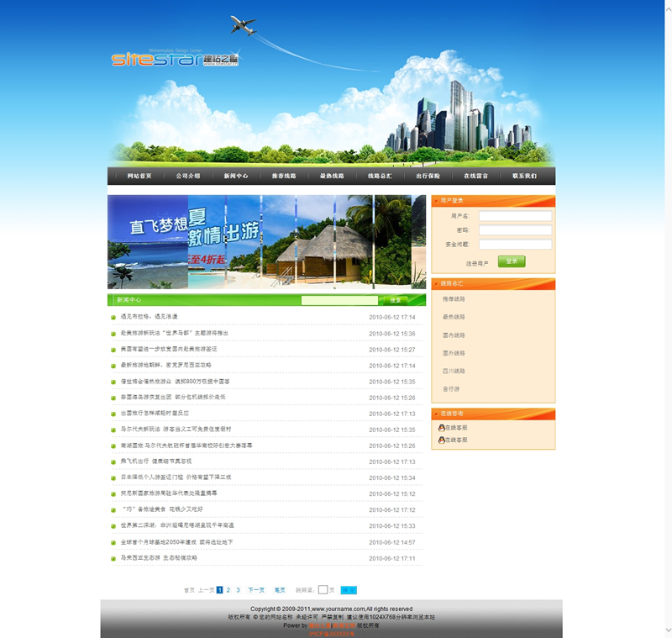This screenshot has width=672, height=638.
Task: Click the orange arrow icon beside 用户登录 heading
Action: (436, 201)
